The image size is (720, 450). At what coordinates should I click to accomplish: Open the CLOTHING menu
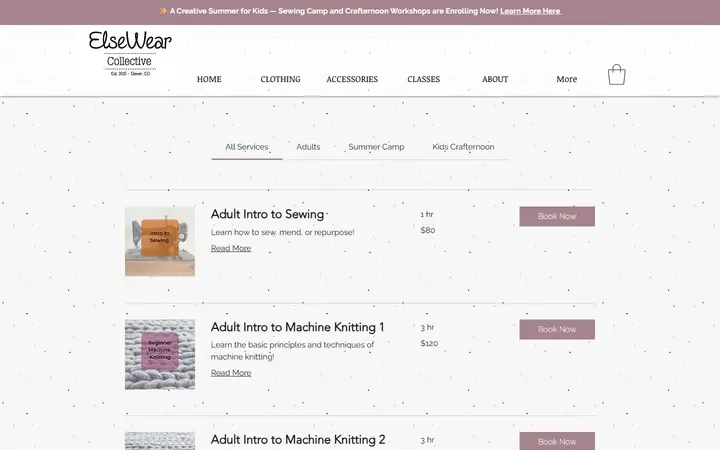[280, 79]
